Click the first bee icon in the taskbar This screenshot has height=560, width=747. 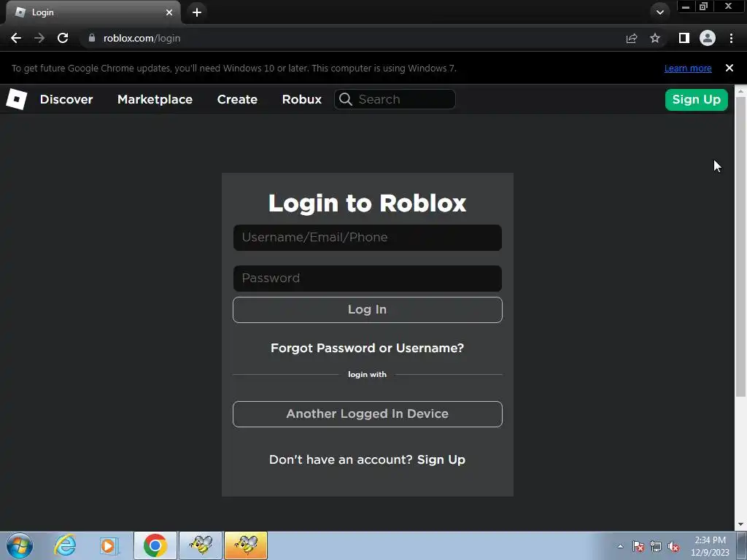(201, 545)
